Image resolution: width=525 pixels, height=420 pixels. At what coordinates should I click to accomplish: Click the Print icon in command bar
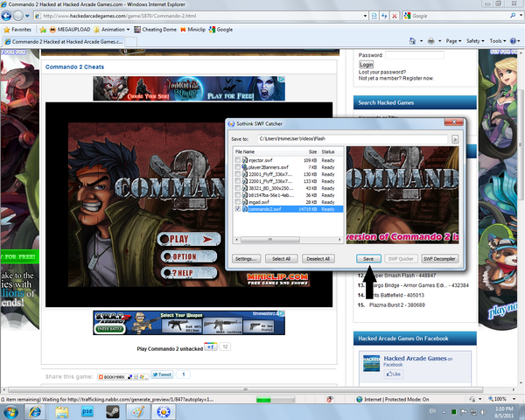(x=430, y=41)
